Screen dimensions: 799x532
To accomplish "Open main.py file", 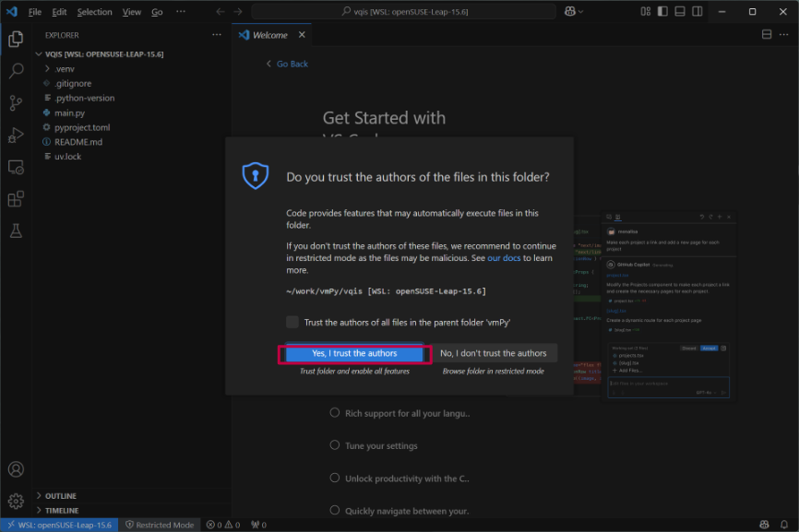I will (69, 112).
